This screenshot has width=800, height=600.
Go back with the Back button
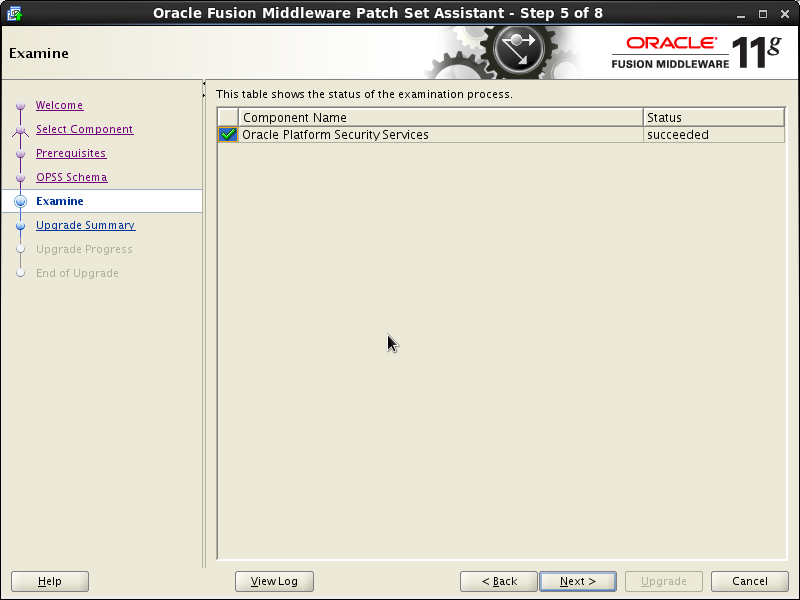tap(499, 581)
